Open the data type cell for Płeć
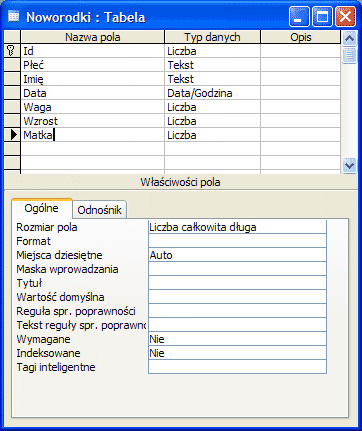The height and width of the screenshot is (431, 362). point(212,65)
